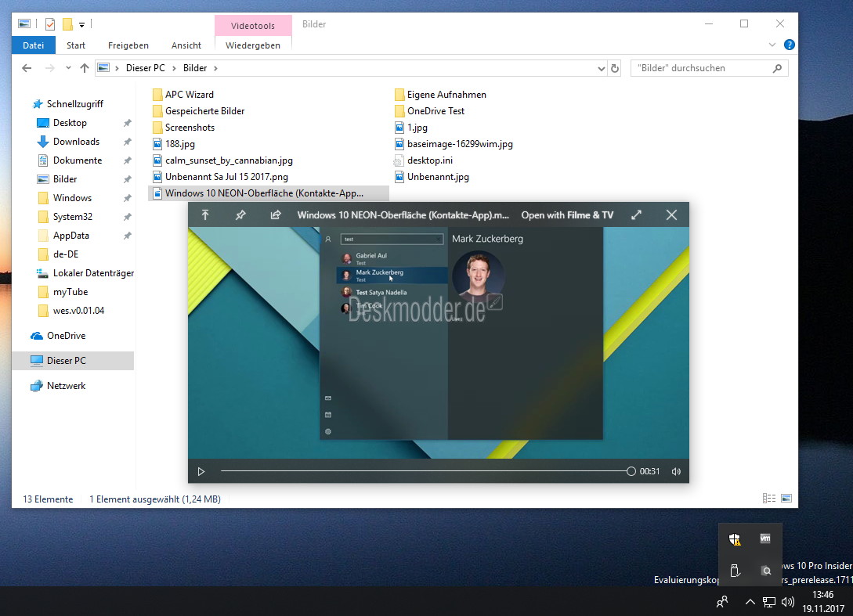Play the video in the preview

(201, 471)
